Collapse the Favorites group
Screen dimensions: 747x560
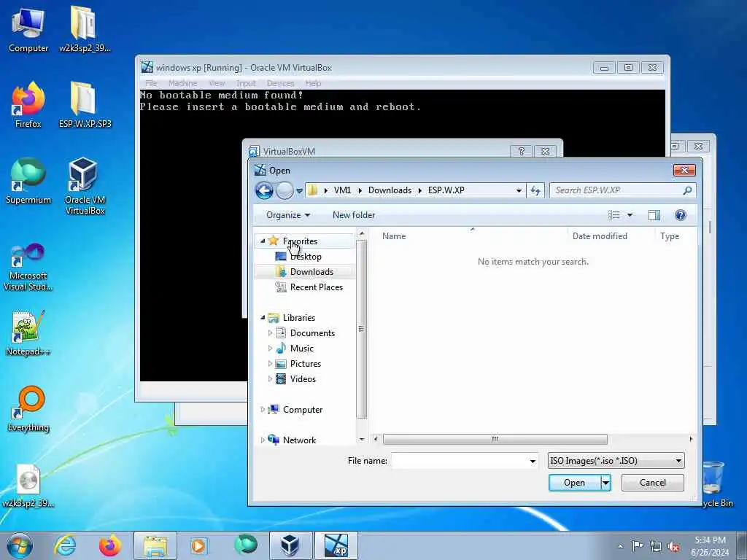(263, 241)
